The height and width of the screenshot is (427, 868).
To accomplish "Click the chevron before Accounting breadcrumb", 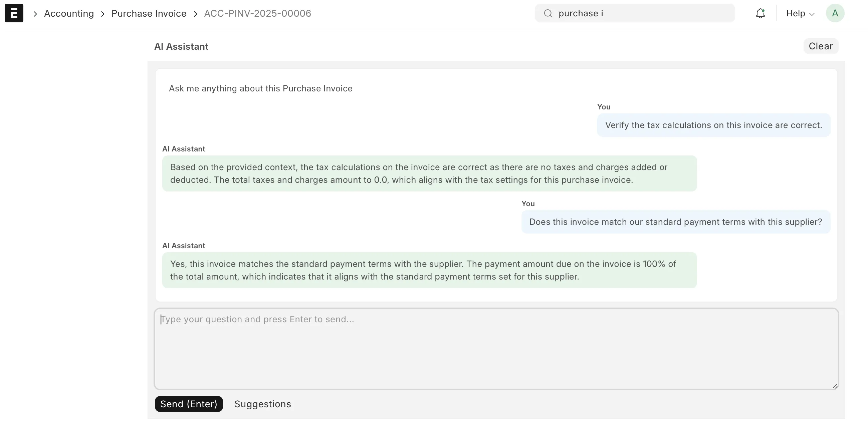I will click(x=35, y=14).
